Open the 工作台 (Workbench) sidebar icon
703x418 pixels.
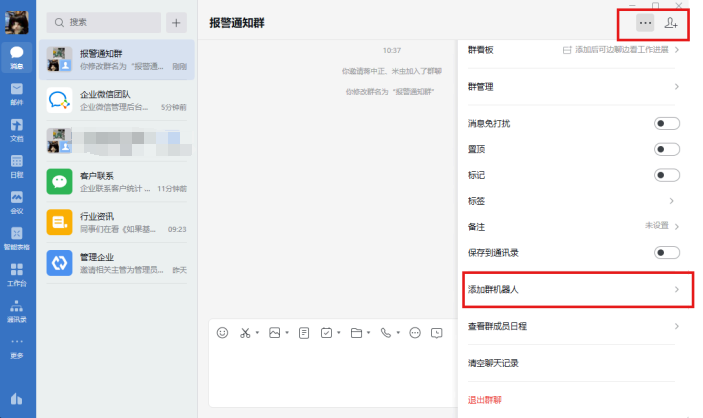pyautogui.click(x=17, y=275)
